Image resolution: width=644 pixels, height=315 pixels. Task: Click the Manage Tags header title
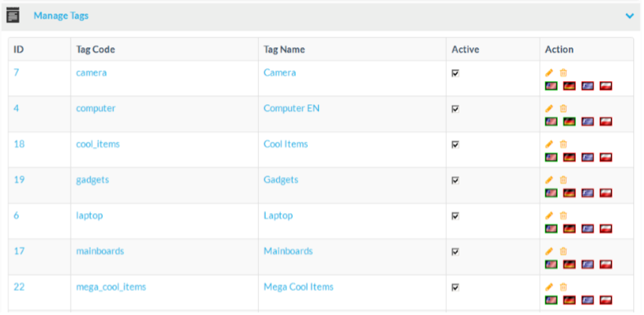[61, 16]
